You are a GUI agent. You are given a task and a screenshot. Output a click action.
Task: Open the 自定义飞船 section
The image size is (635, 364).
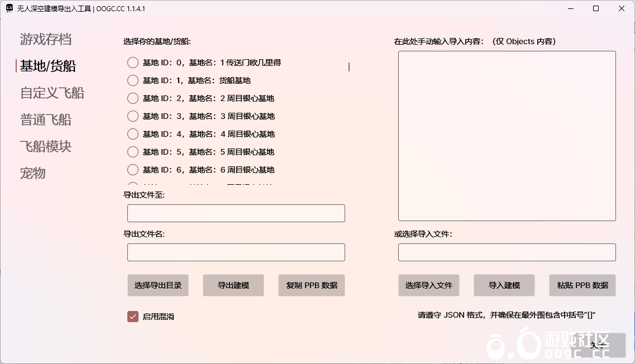pos(52,93)
